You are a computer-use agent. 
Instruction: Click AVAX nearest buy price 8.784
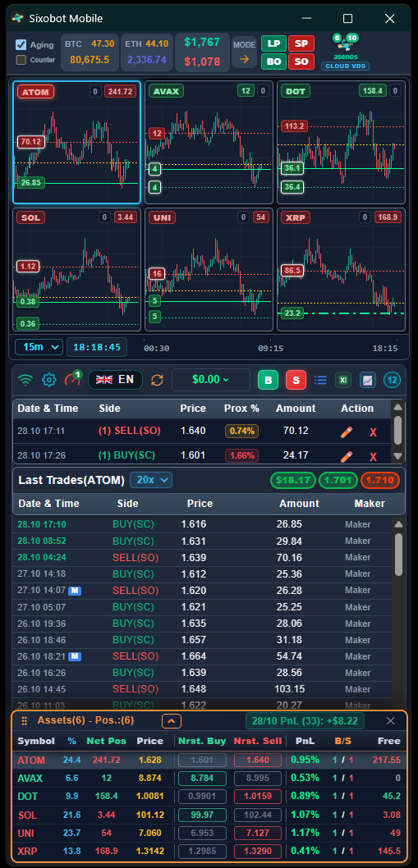202,778
